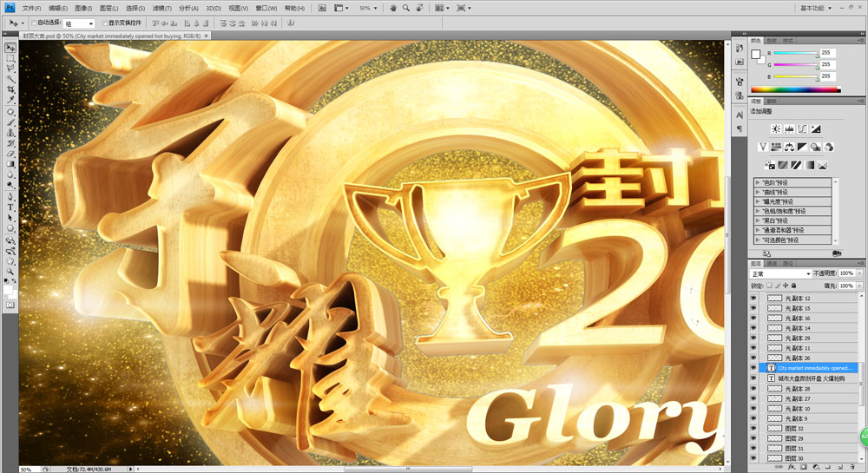Hide the 光 副本 29 layer
The width and height of the screenshot is (868, 473).
(x=753, y=338)
